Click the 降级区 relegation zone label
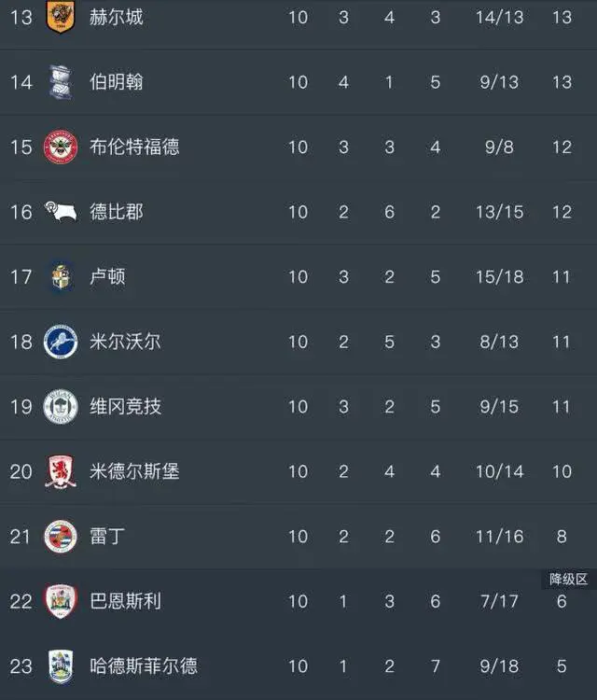 [568, 581]
